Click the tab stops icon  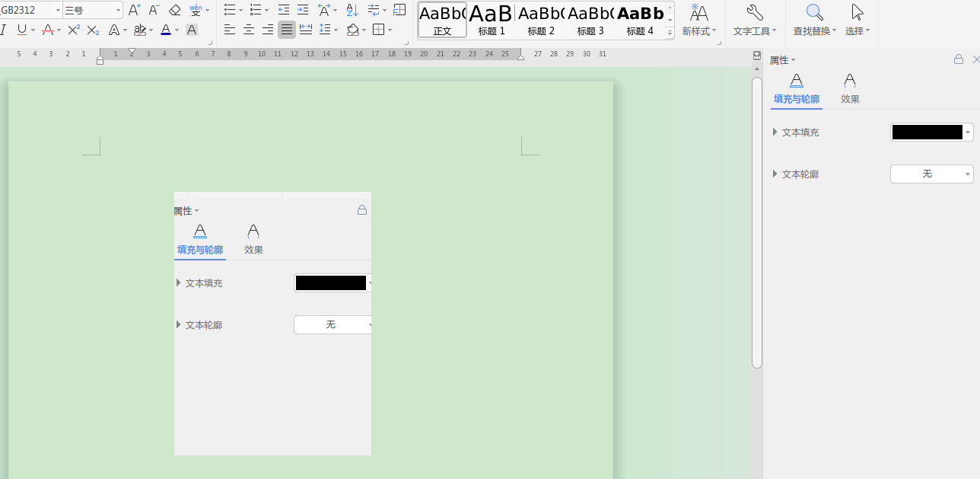399,10
